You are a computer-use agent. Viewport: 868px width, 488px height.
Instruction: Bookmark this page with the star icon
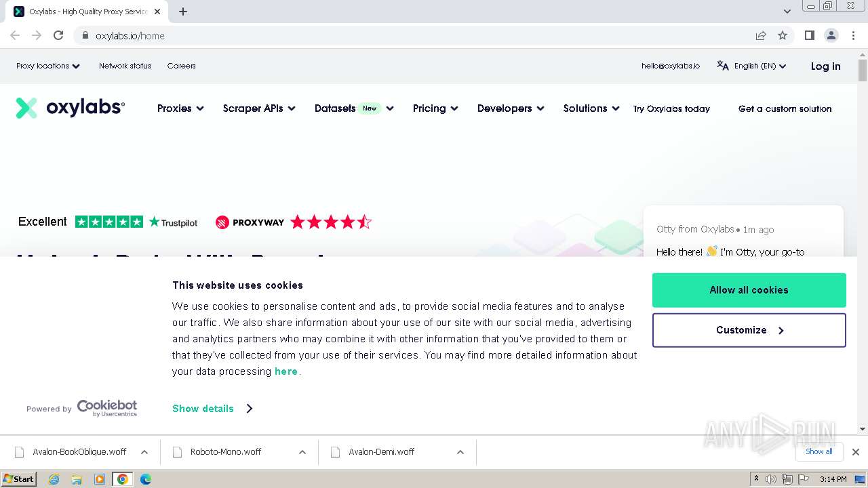tap(783, 35)
